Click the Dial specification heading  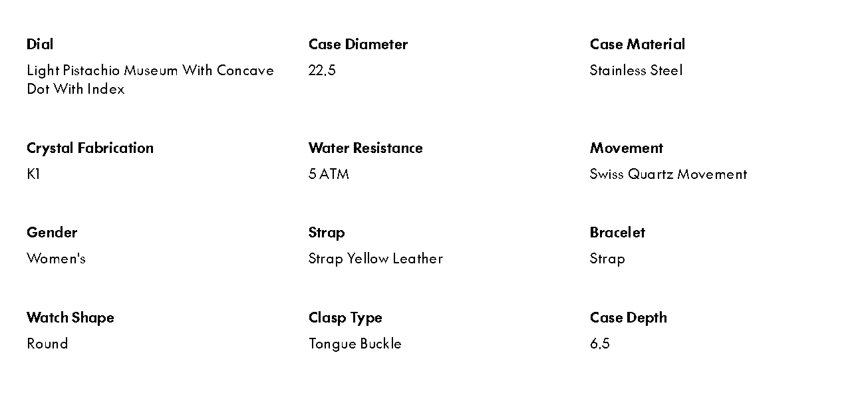click(x=40, y=45)
